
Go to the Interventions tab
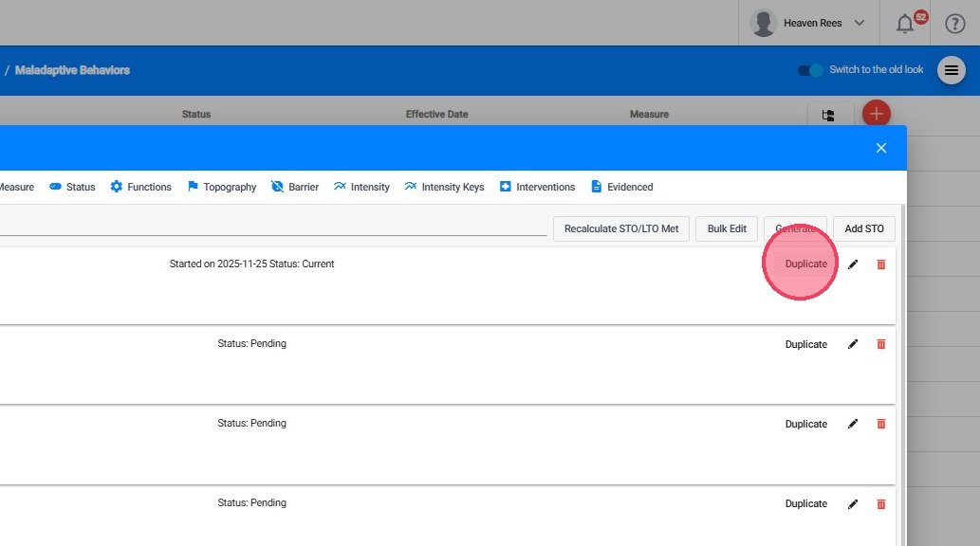click(538, 187)
